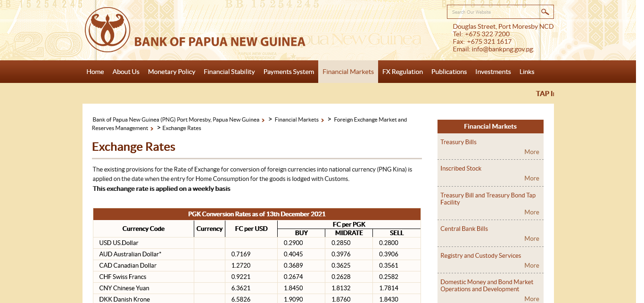Click More under Inscribed Stock
Screen dimensions: 644x303
531,178
